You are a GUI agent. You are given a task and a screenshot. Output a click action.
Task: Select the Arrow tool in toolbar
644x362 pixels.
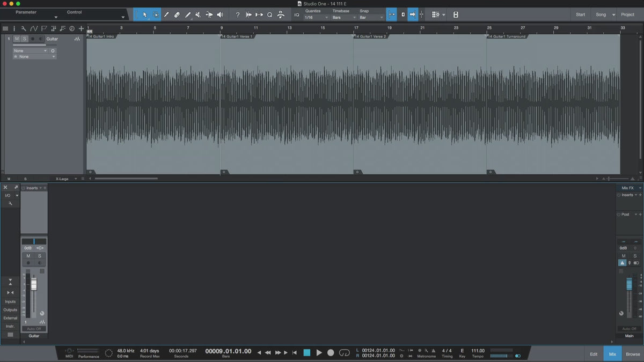[145, 15]
